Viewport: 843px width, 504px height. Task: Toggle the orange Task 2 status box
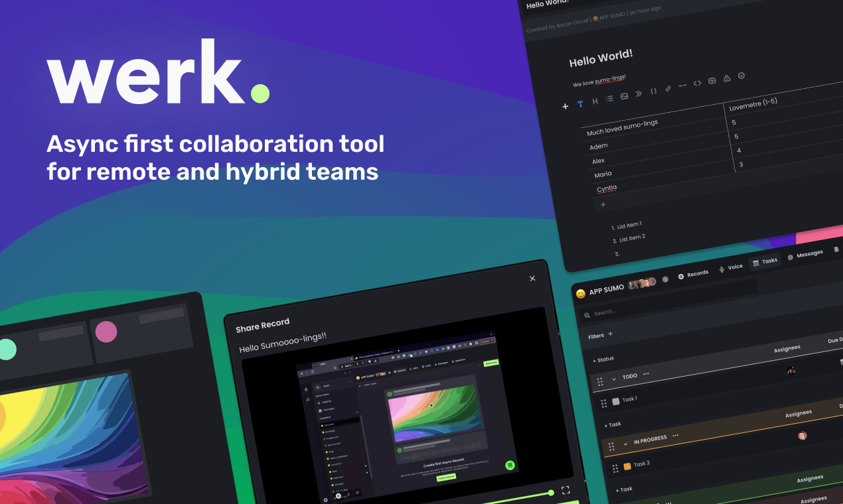tap(627, 466)
